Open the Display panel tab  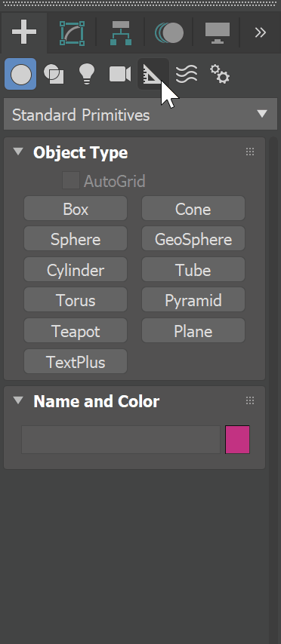click(x=218, y=33)
